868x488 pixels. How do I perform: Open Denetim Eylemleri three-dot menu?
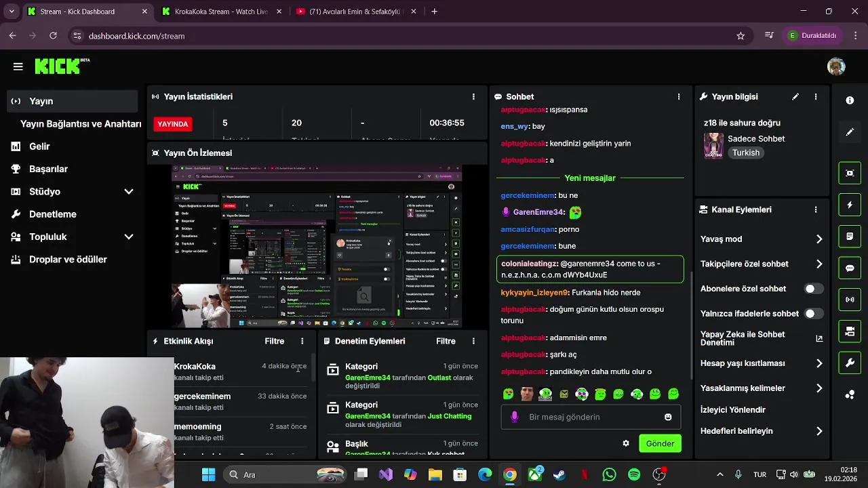tap(473, 342)
